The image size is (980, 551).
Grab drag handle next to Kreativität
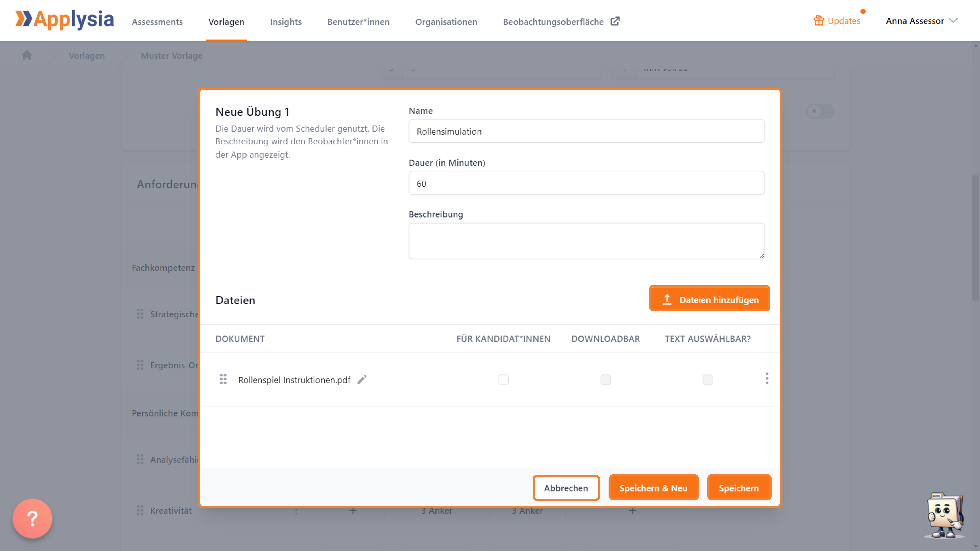[140, 510]
